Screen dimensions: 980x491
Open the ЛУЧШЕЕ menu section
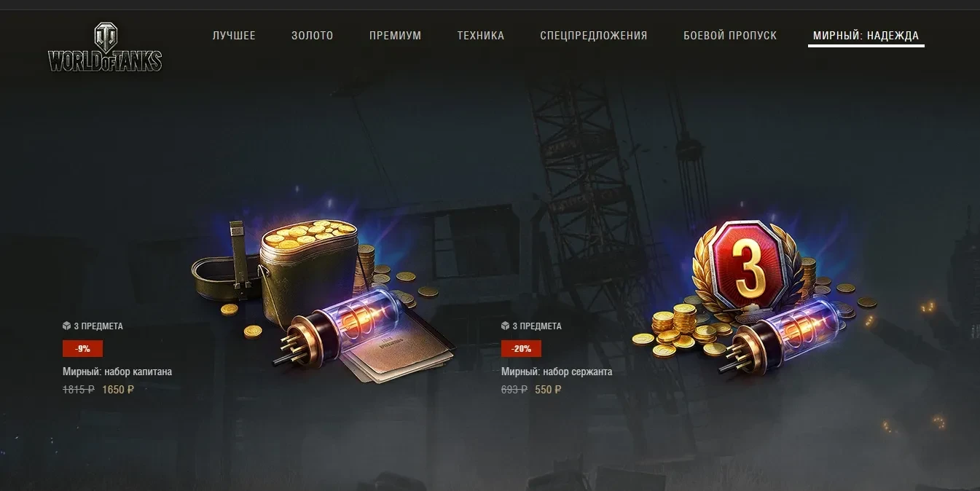(x=234, y=36)
